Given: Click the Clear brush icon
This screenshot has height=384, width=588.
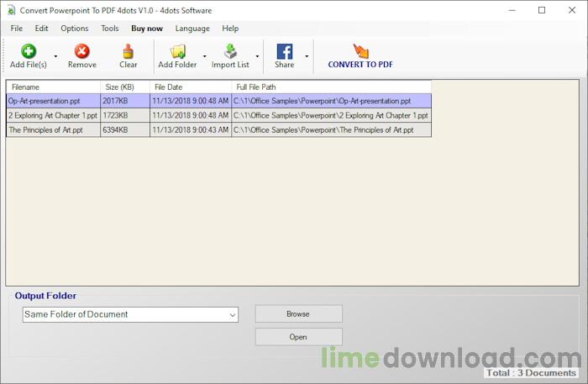Looking at the screenshot, I should click(x=128, y=51).
